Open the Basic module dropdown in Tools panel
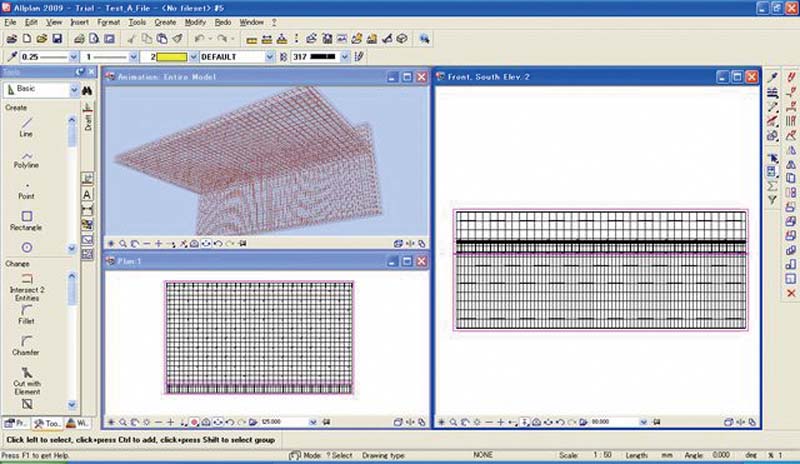Image resolution: width=800 pixels, height=464 pixels. [x=73, y=90]
